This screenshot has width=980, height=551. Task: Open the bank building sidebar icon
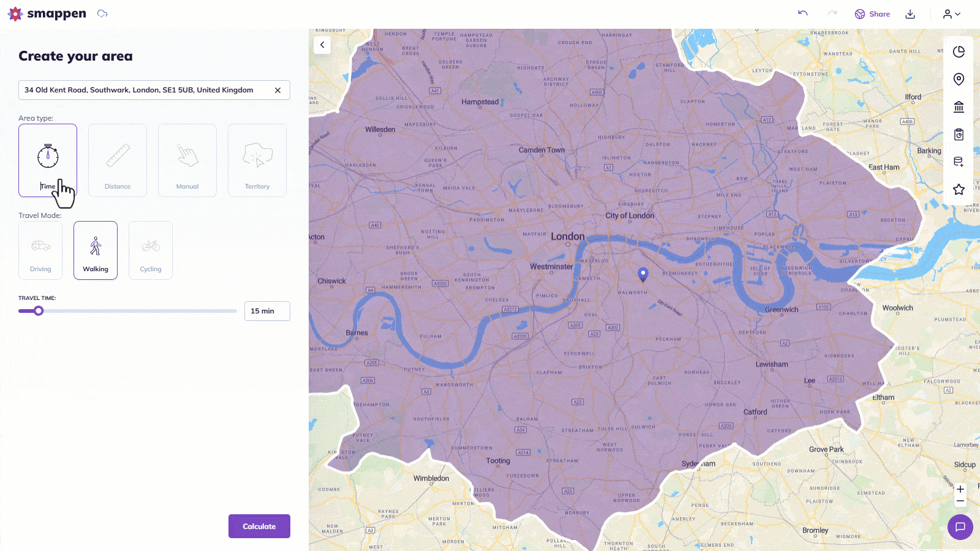pos(959,107)
